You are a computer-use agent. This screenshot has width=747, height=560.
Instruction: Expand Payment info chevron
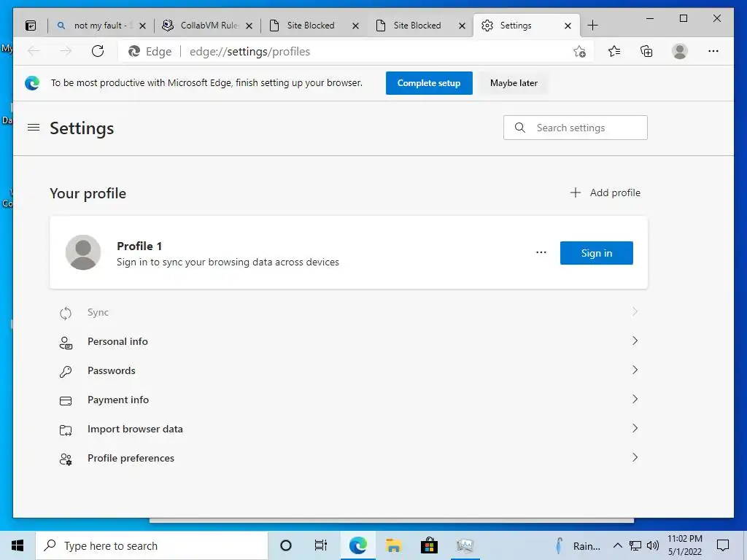(x=635, y=399)
